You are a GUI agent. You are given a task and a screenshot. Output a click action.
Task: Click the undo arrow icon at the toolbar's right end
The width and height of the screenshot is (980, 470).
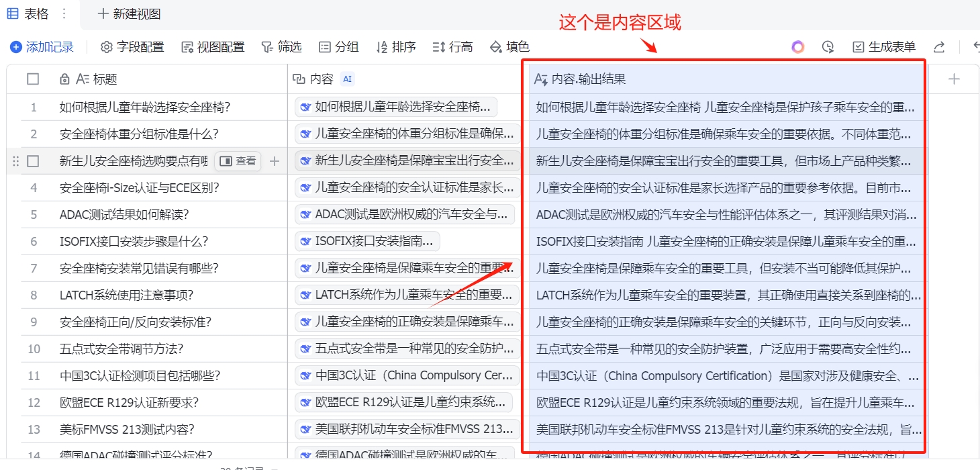[x=976, y=47]
